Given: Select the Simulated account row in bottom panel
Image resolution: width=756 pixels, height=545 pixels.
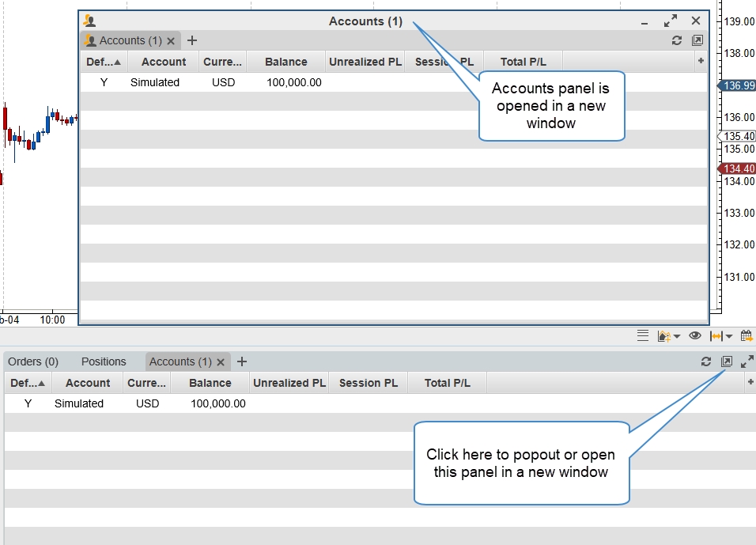Looking at the screenshot, I should tap(79, 403).
